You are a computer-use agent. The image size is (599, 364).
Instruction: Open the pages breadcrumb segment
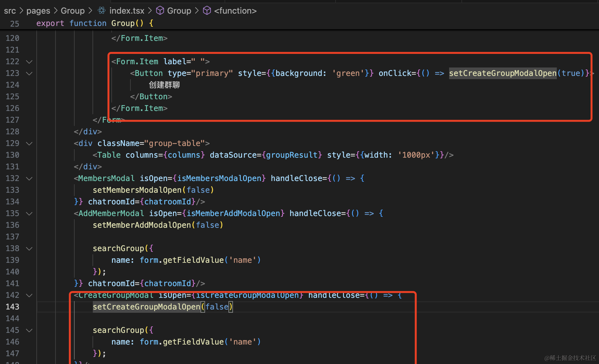click(38, 11)
